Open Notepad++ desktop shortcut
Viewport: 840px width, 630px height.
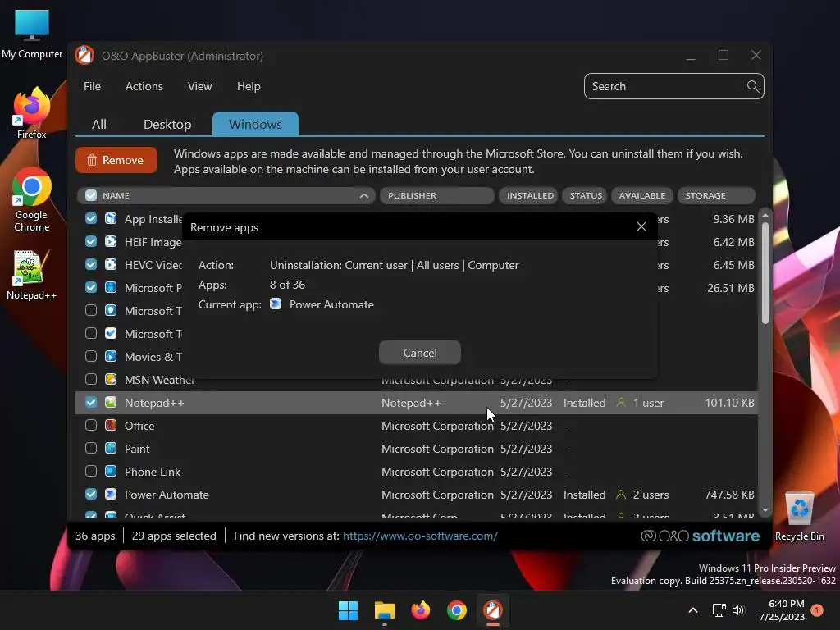coord(32,275)
